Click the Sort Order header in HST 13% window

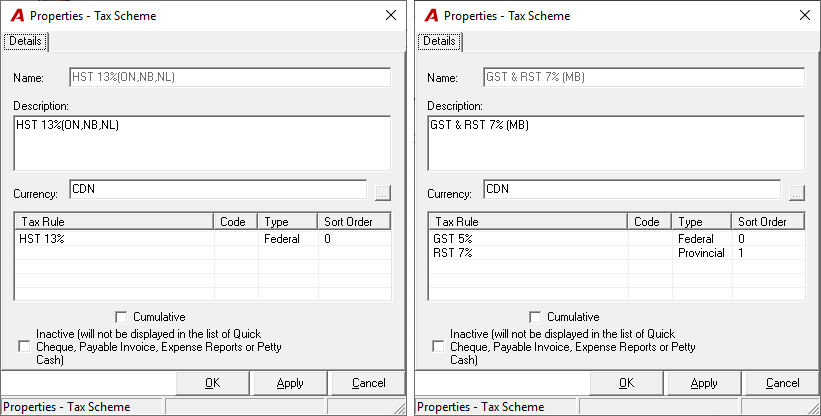[354, 222]
